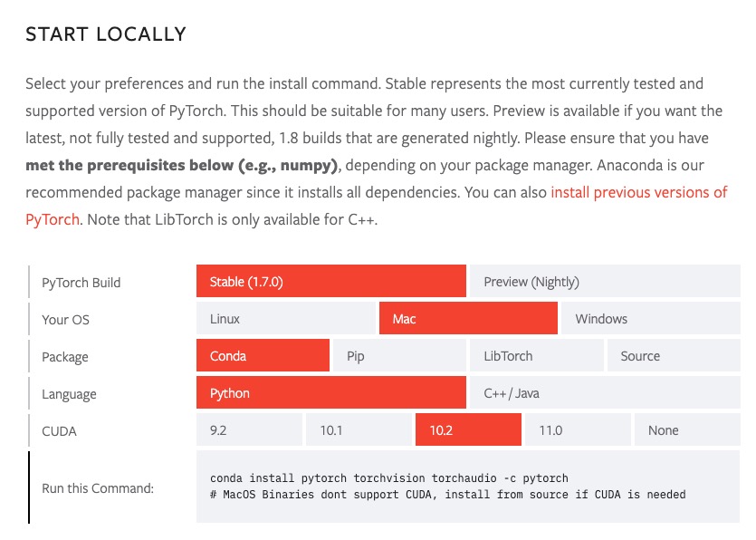Pick CUDA version 10.1
756x540 pixels.
[x=359, y=430]
